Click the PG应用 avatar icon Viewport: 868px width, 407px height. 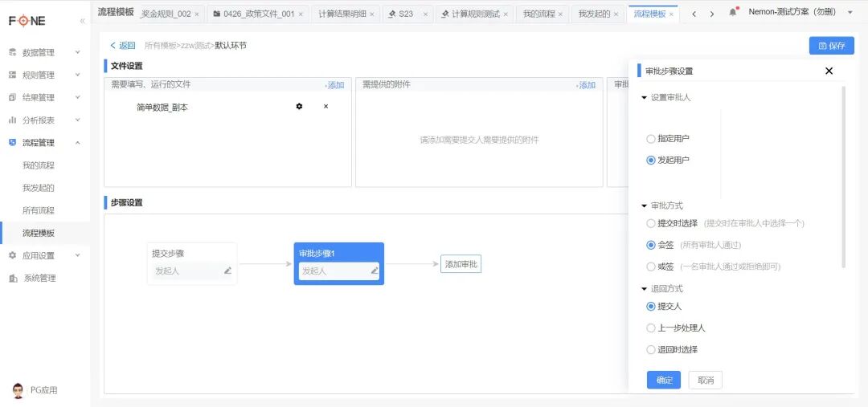(18, 390)
